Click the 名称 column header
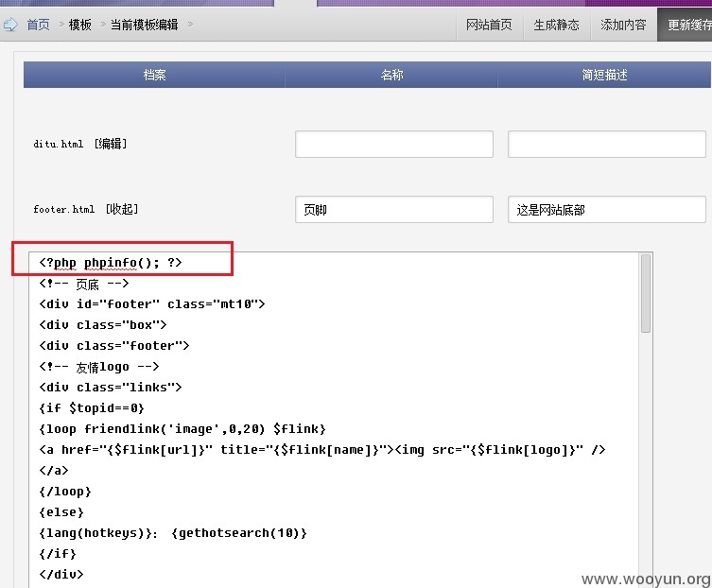 click(x=391, y=75)
